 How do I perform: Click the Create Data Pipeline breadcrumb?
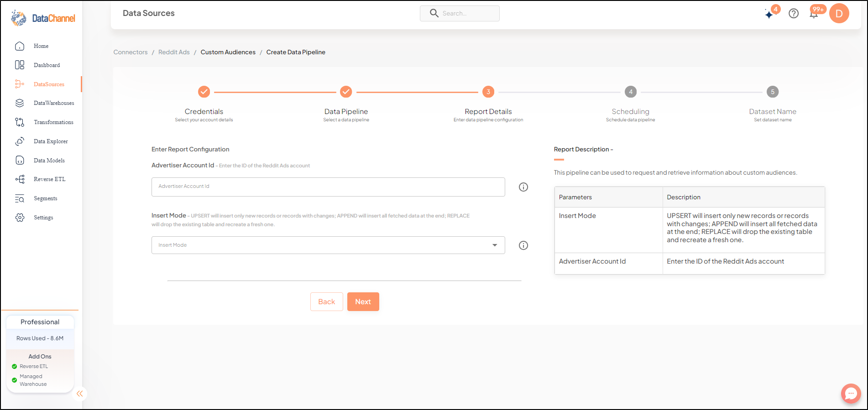296,52
